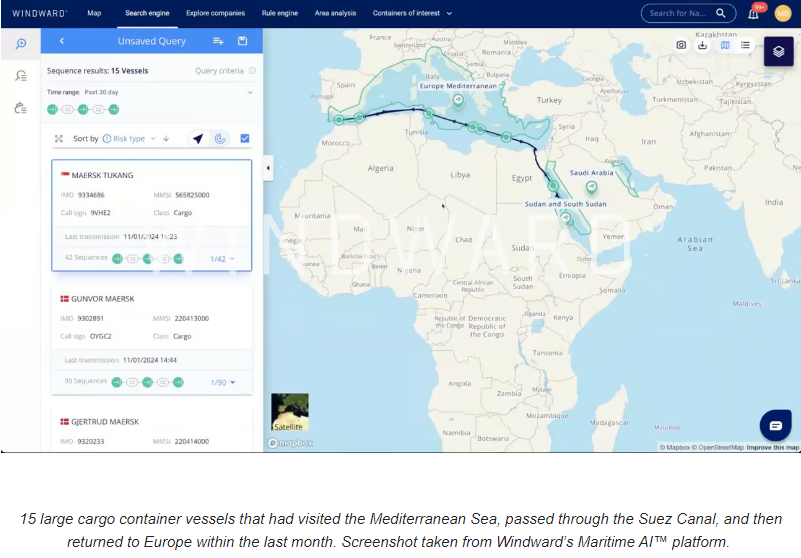Viewport: 801px width, 558px height.
Task: Click the download map icon
Action: [x=702, y=45]
